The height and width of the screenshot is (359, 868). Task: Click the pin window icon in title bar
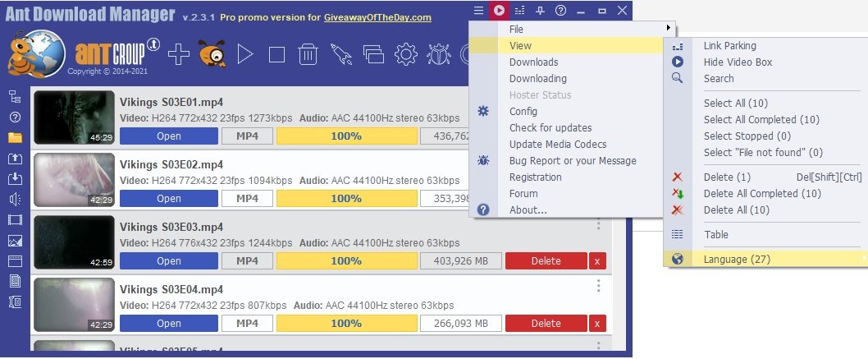point(541,10)
